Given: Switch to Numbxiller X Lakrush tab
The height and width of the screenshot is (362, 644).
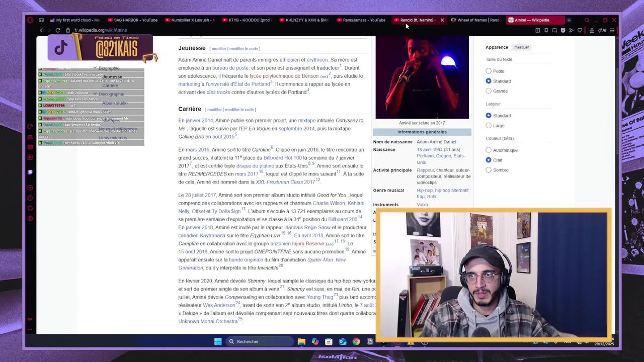Looking at the screenshot, I should pyautogui.click(x=189, y=20).
